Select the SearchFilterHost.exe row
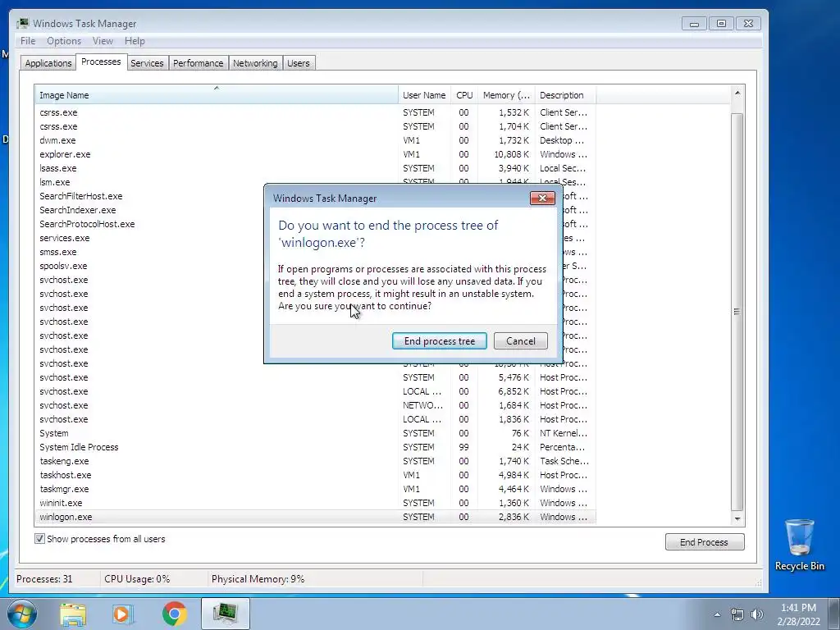The height and width of the screenshot is (630, 840). click(x=149, y=196)
